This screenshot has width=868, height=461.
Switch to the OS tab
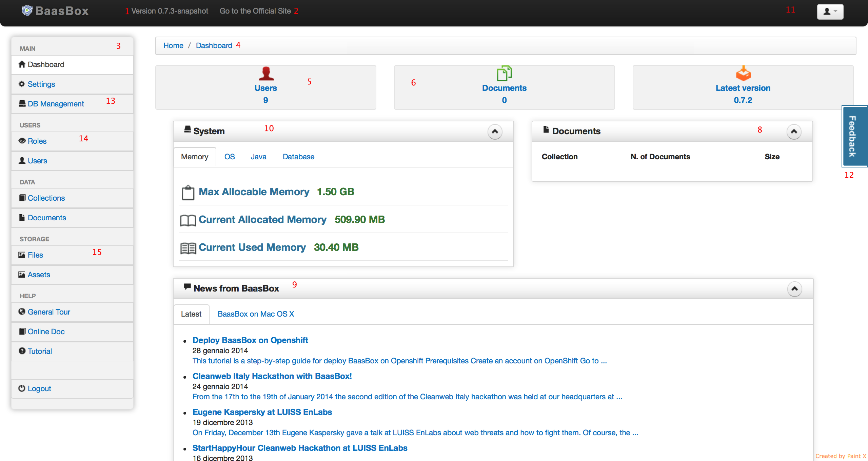point(230,157)
